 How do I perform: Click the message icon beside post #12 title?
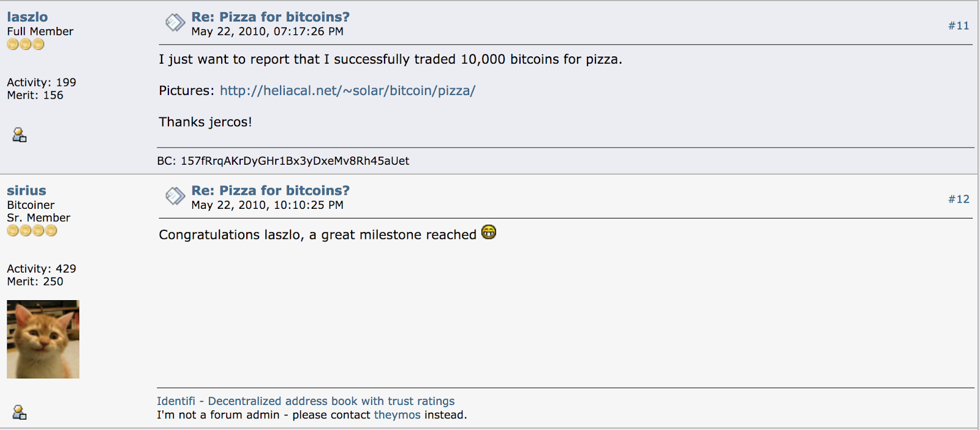pyautogui.click(x=175, y=196)
